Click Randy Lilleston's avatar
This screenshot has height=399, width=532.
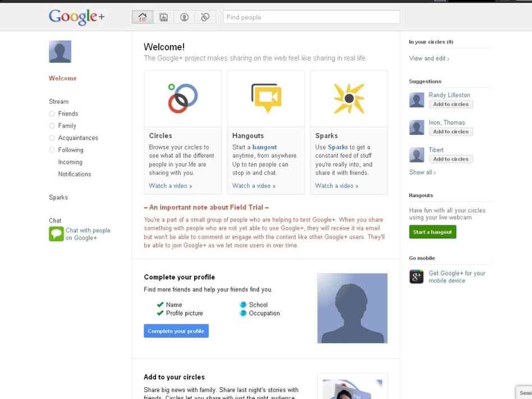[416, 100]
